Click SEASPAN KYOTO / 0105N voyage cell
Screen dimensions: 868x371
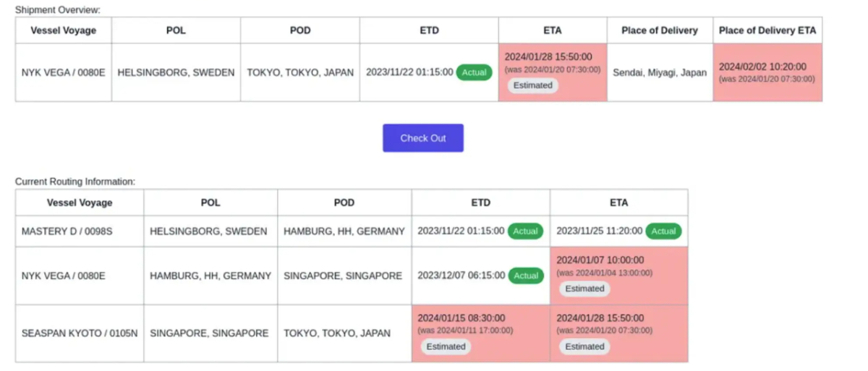coord(80,333)
